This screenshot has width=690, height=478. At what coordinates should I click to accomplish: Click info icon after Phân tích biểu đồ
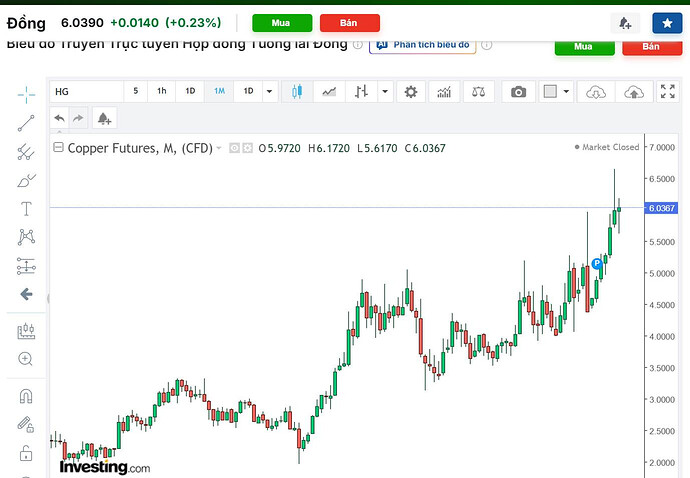[x=486, y=45]
